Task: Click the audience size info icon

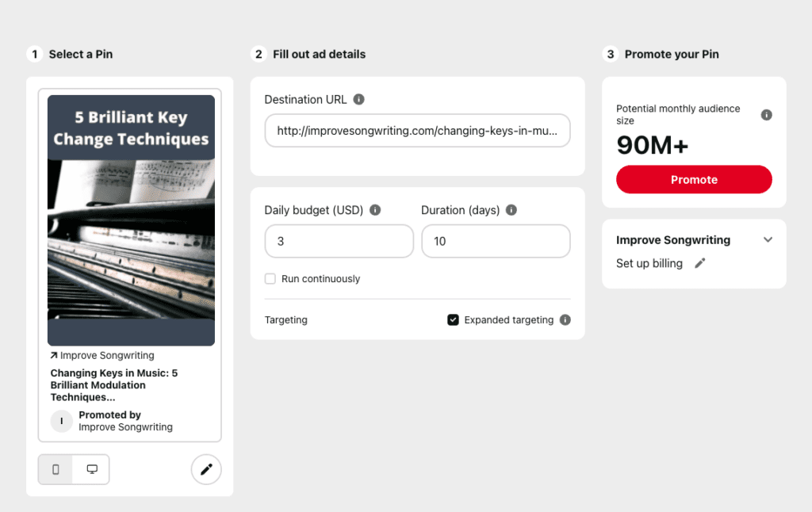Action: tap(766, 115)
